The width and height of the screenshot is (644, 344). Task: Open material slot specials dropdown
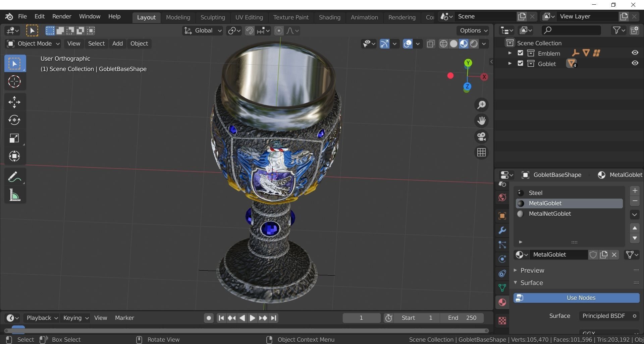635,215
